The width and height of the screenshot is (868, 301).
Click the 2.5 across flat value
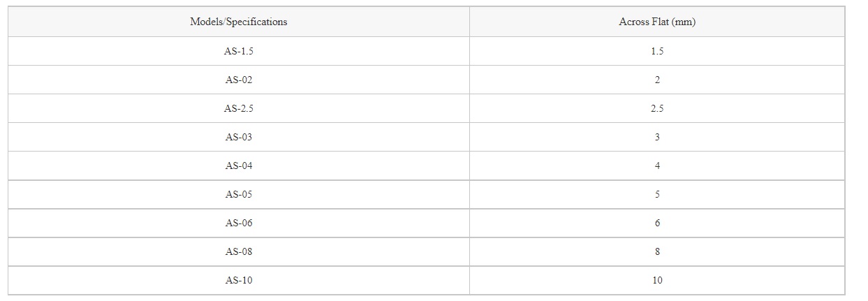[657, 108]
